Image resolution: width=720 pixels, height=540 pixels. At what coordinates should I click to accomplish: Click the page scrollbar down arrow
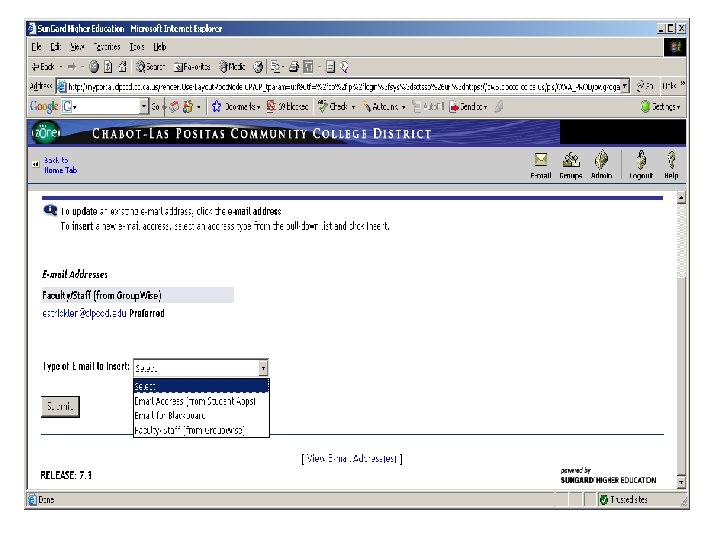681,482
